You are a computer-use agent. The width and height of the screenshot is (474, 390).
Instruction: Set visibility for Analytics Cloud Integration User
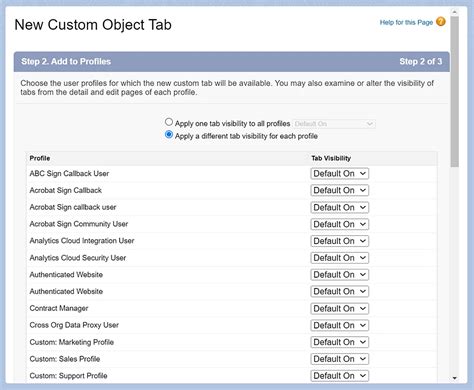339,241
